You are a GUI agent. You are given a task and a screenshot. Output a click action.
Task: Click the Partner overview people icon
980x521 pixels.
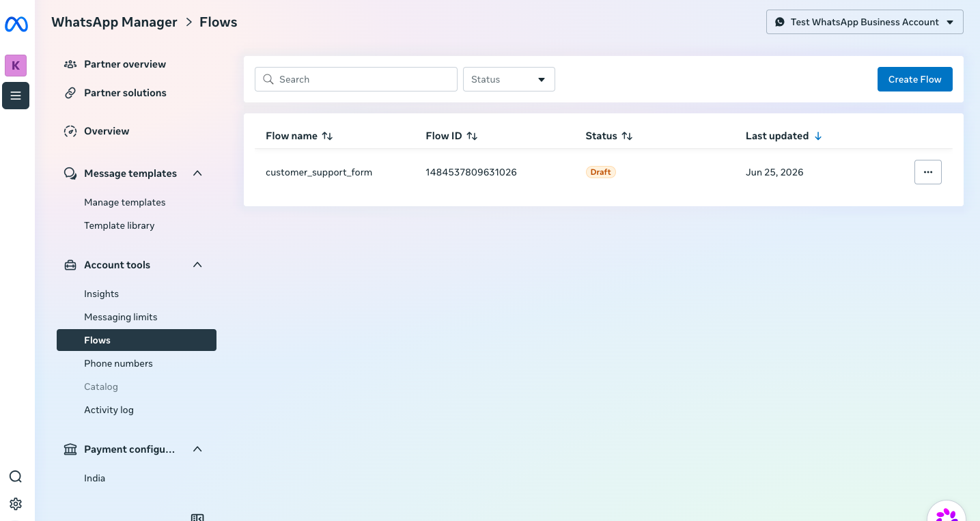coord(70,64)
